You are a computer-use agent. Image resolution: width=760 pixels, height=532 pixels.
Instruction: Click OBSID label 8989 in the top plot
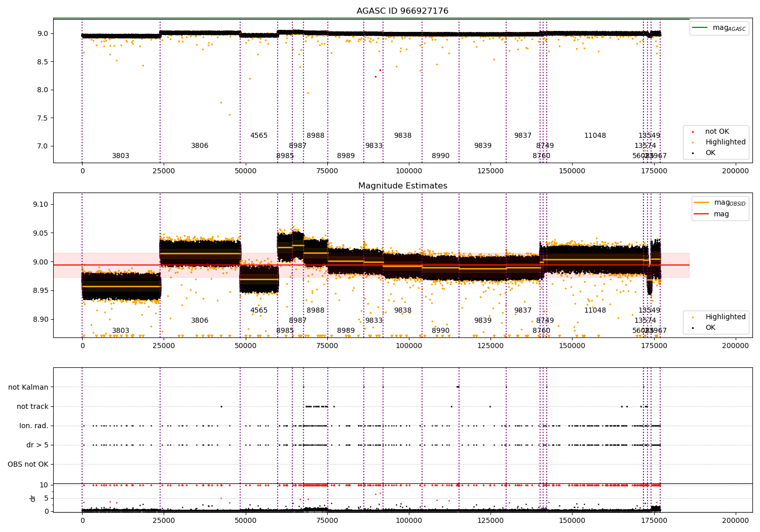tap(346, 156)
